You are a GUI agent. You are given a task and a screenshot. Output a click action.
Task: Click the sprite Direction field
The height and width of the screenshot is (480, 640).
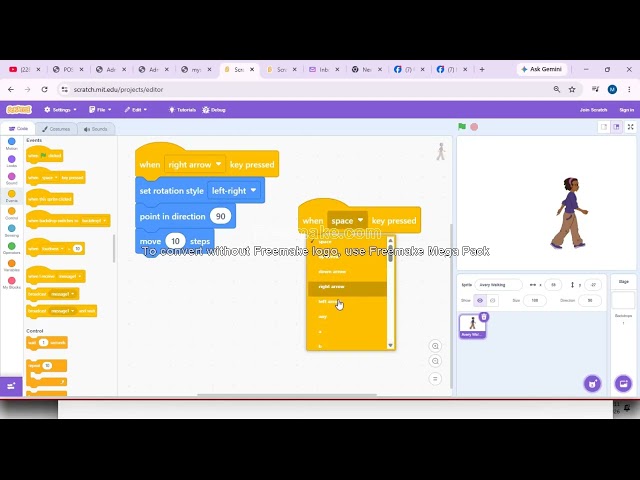coord(590,300)
